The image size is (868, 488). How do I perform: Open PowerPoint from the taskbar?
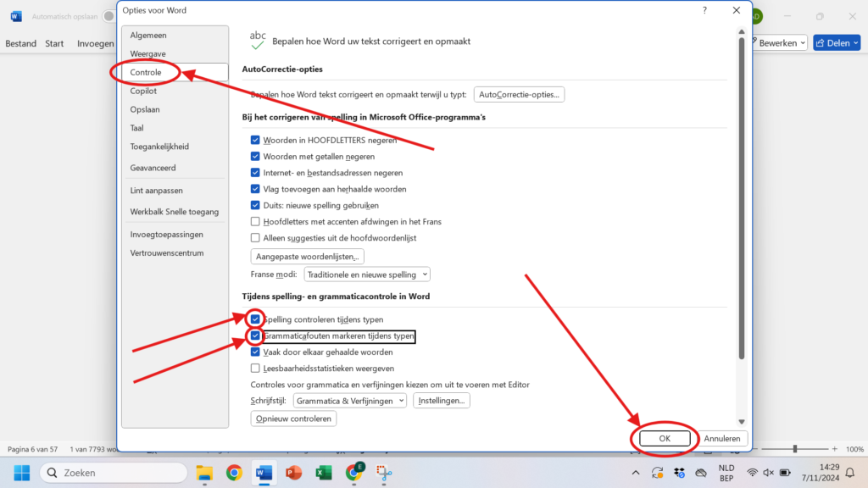293,472
